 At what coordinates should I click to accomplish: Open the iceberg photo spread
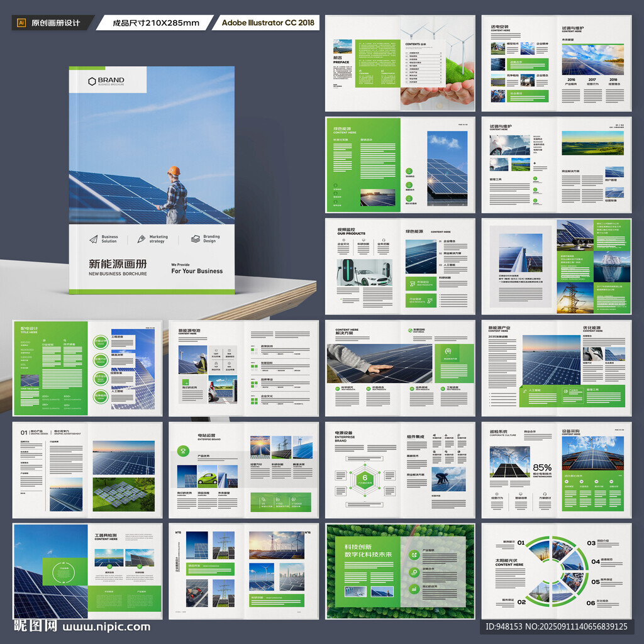[x=557, y=266]
